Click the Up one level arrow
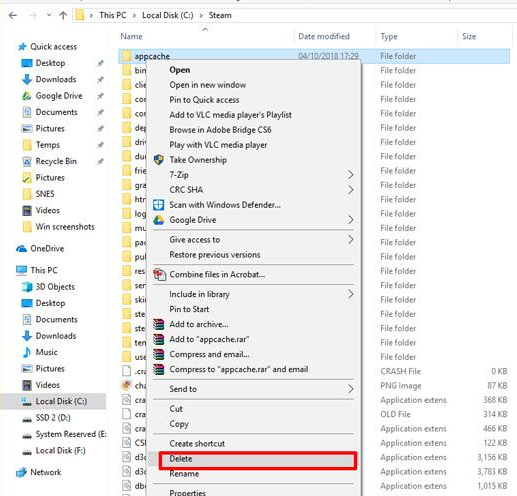 [63, 15]
